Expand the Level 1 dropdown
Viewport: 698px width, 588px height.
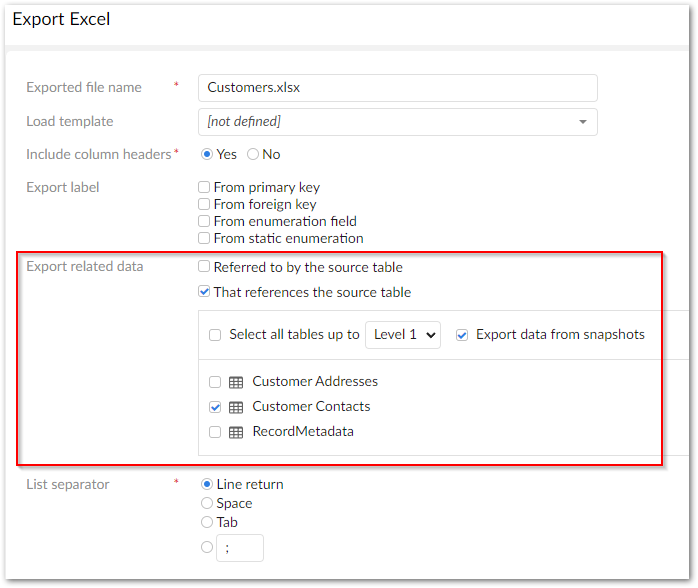pyautogui.click(x=403, y=335)
